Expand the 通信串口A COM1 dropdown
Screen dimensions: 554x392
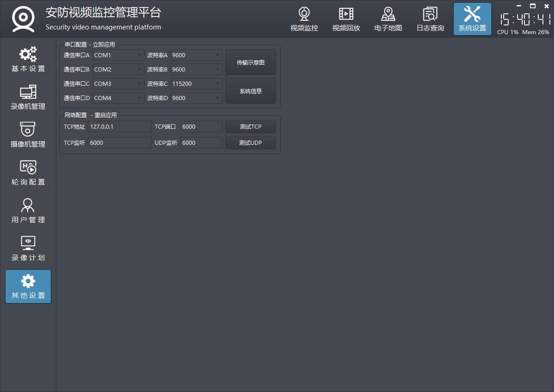pyautogui.click(x=118, y=55)
